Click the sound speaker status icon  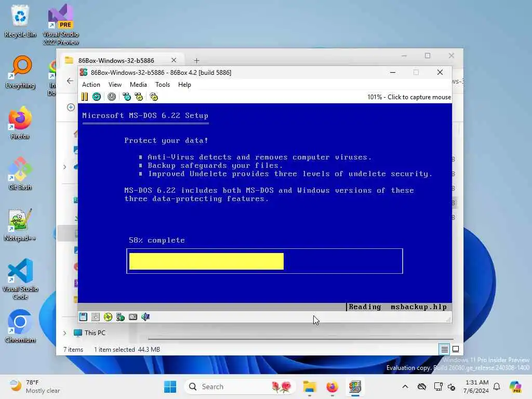click(x=145, y=317)
